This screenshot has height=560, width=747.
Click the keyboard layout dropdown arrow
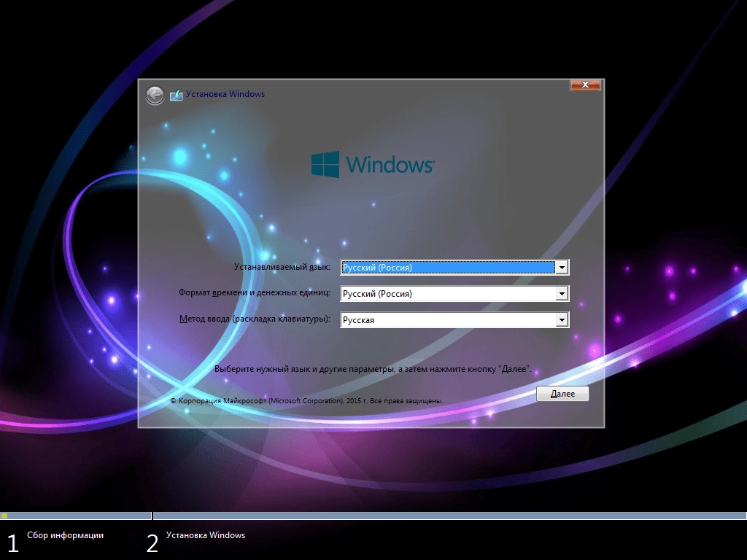[562, 319]
